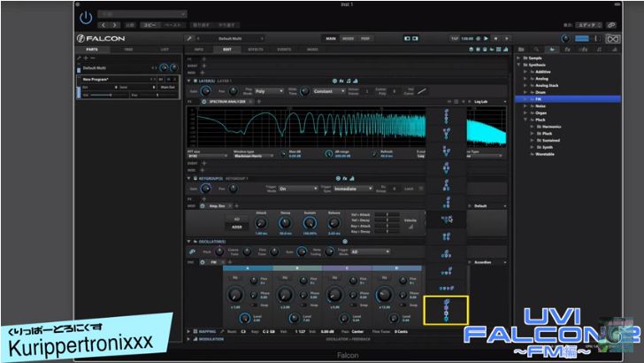Viewport: 644px width, 363px height.
Task: Open Layer fx icon in Layer(s) header
Action: click(341, 81)
